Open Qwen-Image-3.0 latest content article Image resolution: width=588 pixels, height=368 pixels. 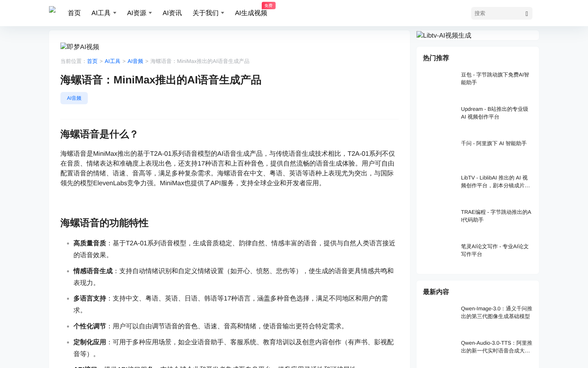click(496, 312)
